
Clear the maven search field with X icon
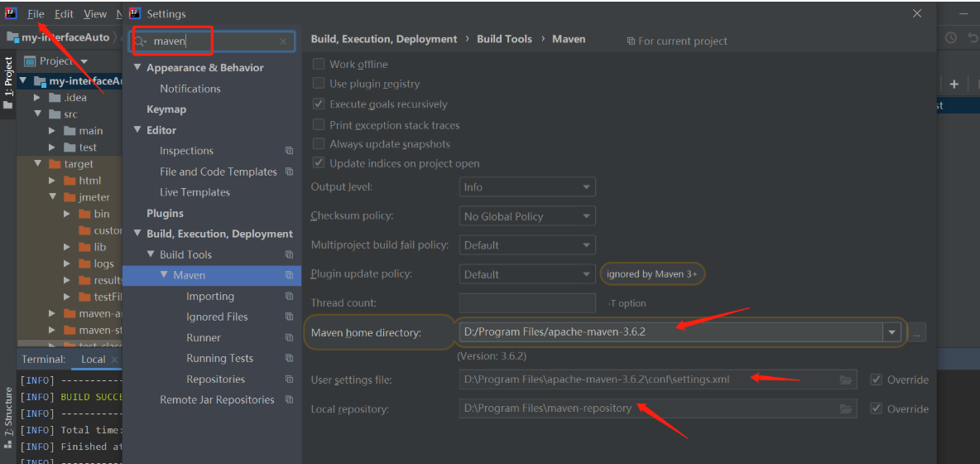pyautogui.click(x=283, y=41)
